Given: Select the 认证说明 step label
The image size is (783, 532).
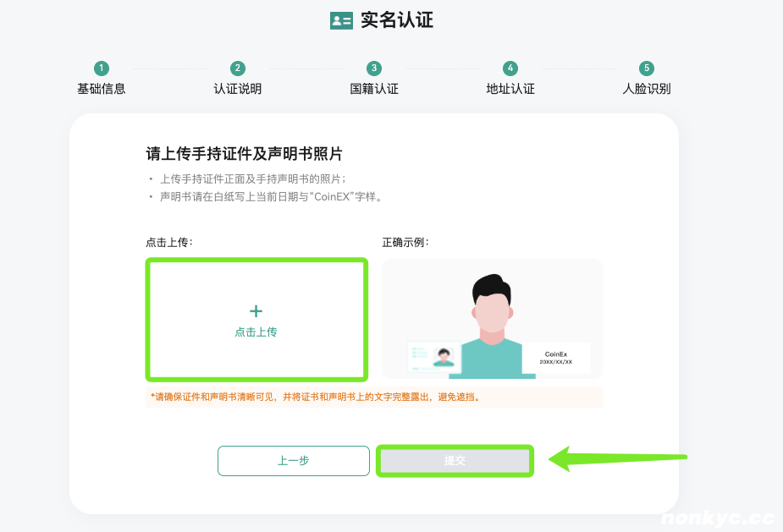Looking at the screenshot, I should coord(238,89).
